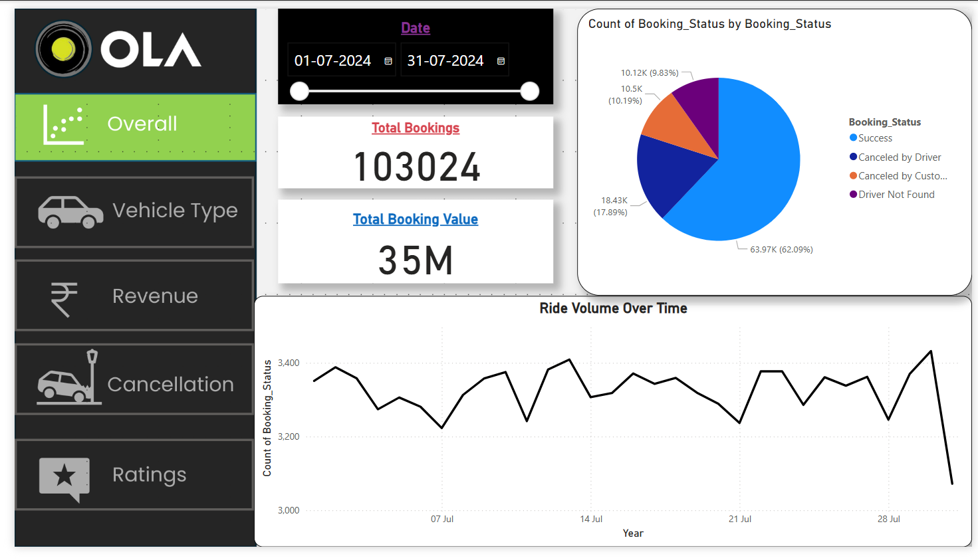Click the car icon on Vehicle Type

[70, 212]
